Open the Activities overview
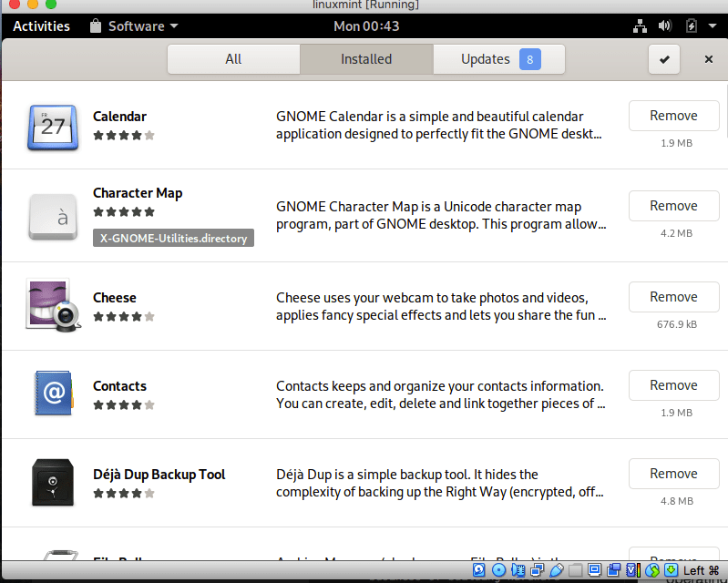The image size is (728, 583). point(41,26)
